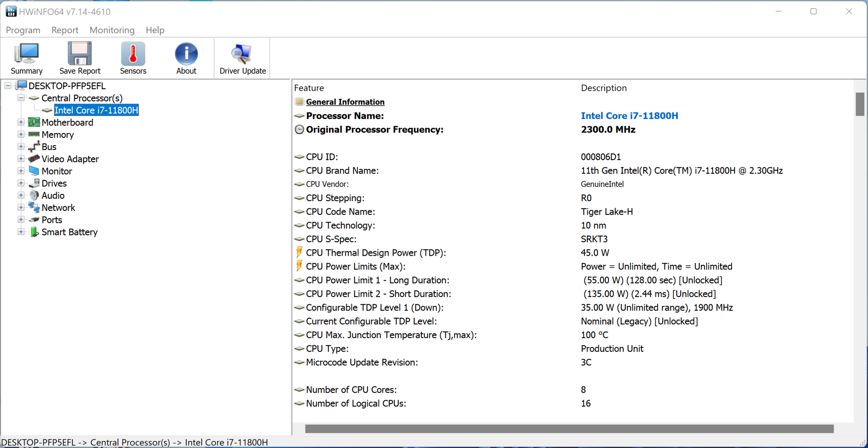Click the vertical scrollbar thumb
This screenshot has width=868, height=448.
tap(860, 104)
